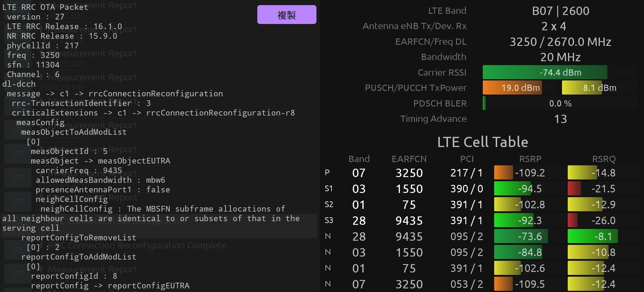Click the reportConfigToRemoveList entry
644x292 pixels.
(79, 238)
